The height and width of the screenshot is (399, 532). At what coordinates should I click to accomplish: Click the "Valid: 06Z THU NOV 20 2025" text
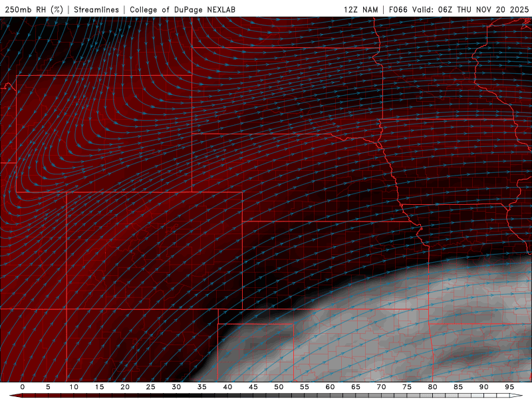tap(470, 9)
